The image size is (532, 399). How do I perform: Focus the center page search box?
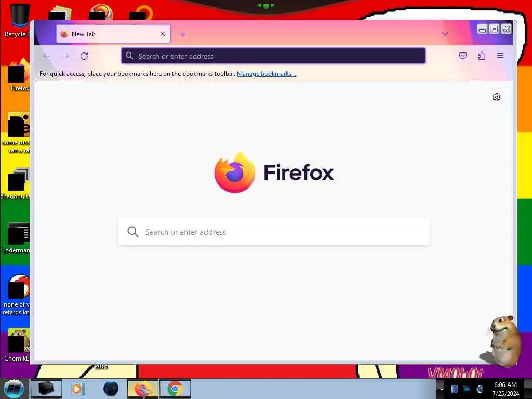tap(273, 232)
